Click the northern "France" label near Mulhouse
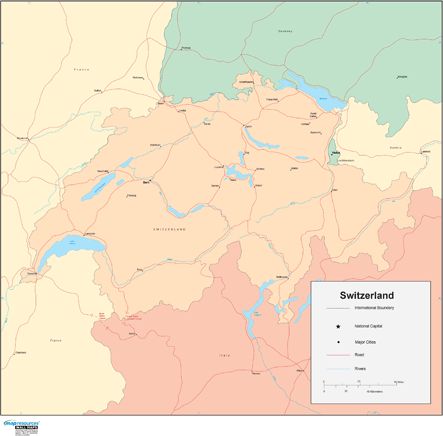443x436 pixels. click(81, 69)
